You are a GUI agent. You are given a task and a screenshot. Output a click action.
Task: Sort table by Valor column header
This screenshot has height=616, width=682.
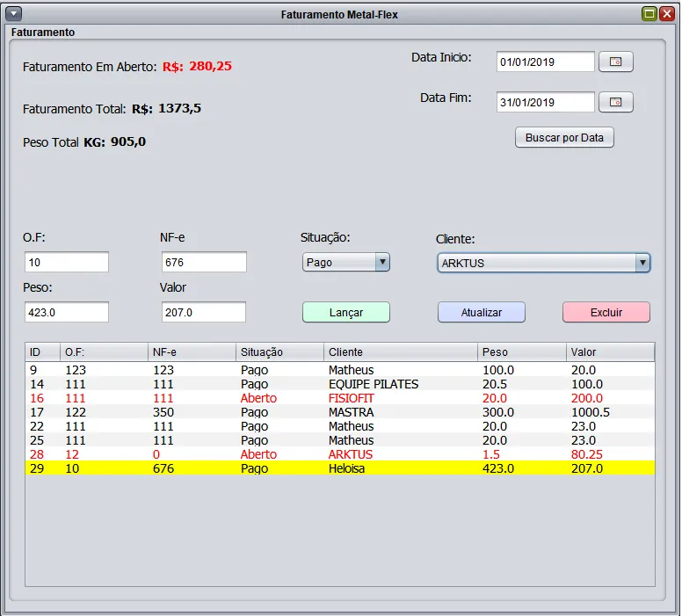tap(610, 352)
